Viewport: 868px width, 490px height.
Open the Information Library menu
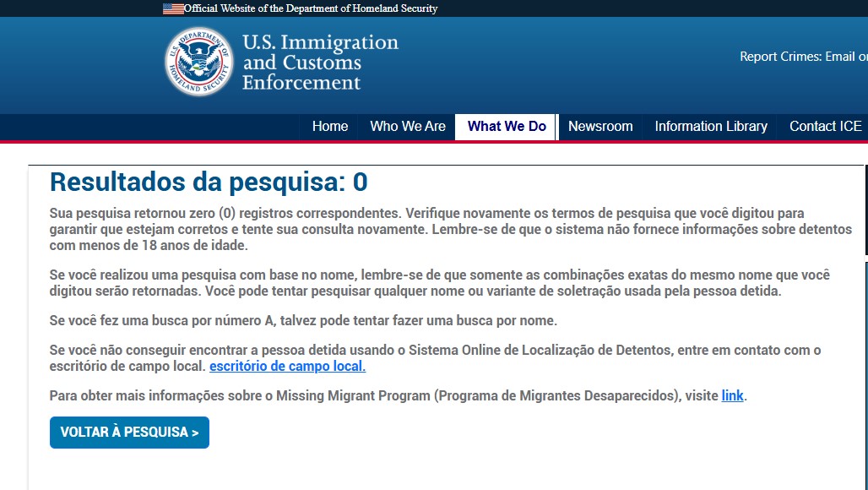coord(711,127)
